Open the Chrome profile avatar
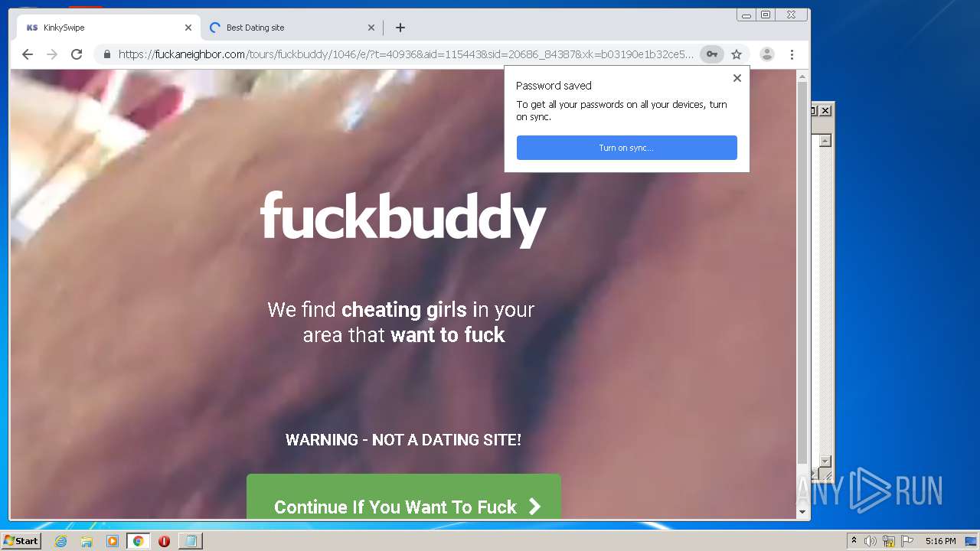This screenshot has height=551, width=980. 766,54
